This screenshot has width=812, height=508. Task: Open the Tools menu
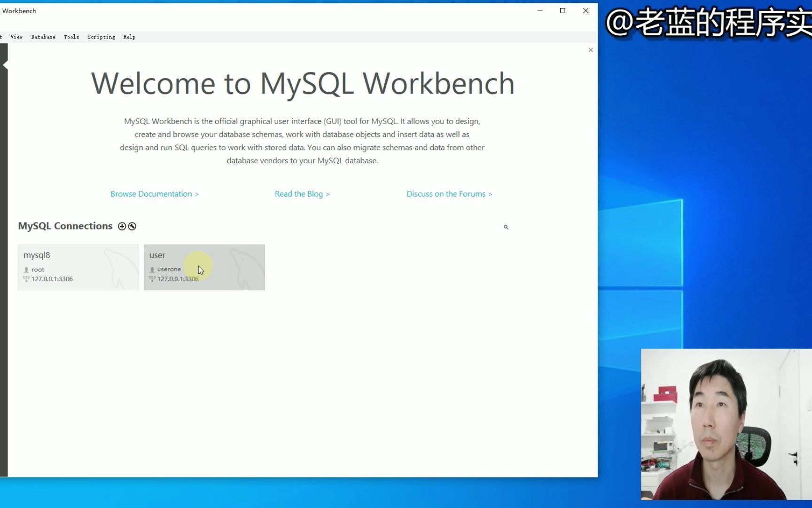(x=71, y=37)
